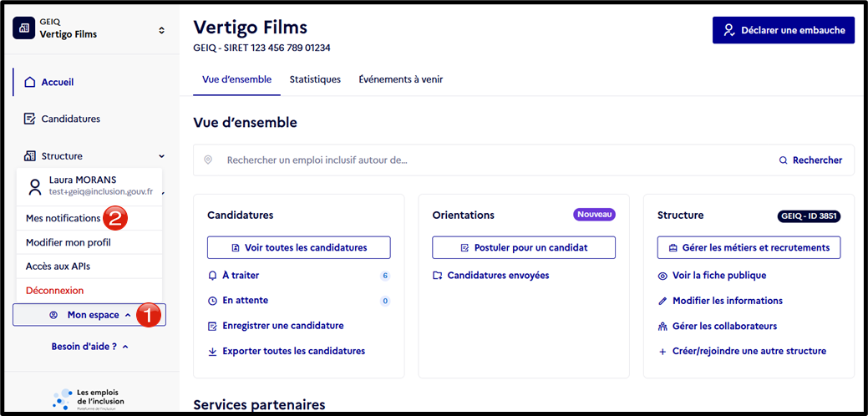Click the Nouveau badge in Orientations
The image size is (868, 416).
(x=595, y=214)
